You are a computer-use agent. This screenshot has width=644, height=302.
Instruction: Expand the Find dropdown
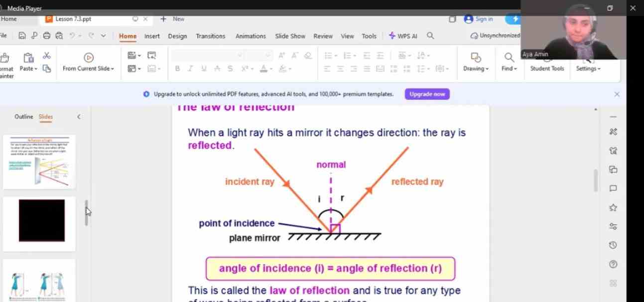pyautogui.click(x=509, y=69)
